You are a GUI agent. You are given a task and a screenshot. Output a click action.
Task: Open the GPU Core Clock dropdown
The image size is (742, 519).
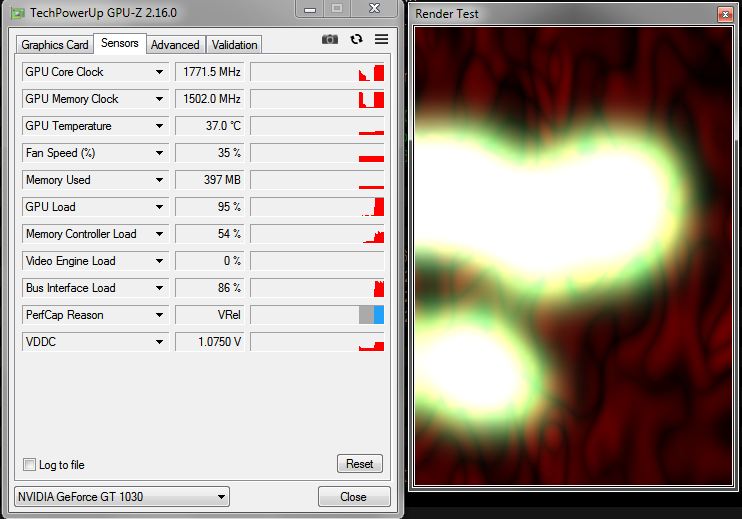coord(159,72)
